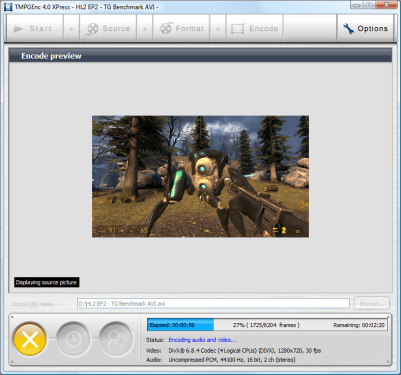This screenshot has width=401, height=375.
Task: Click the clock timer round button
Action: coord(73,339)
